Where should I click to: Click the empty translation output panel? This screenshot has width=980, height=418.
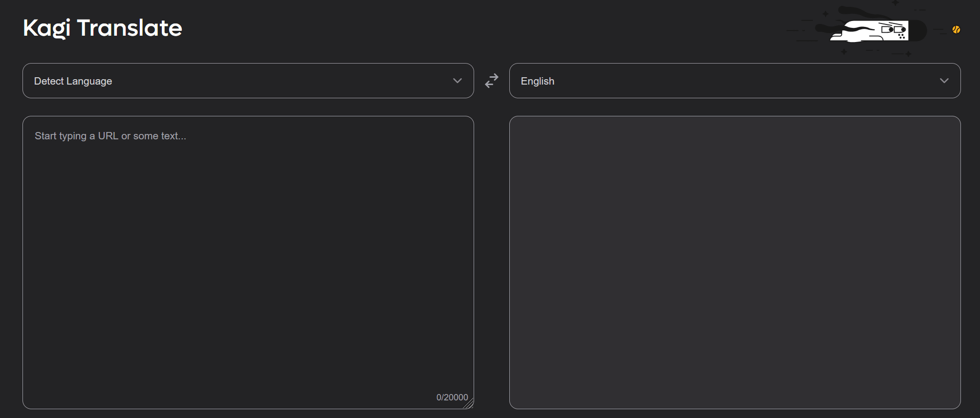pos(735,262)
